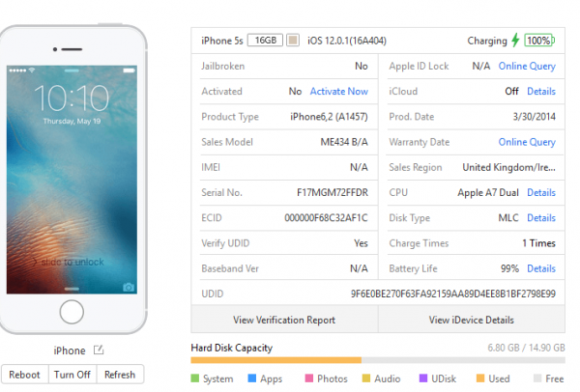Click View iDevice Details button
This screenshot has height=392, width=580.
(x=472, y=320)
